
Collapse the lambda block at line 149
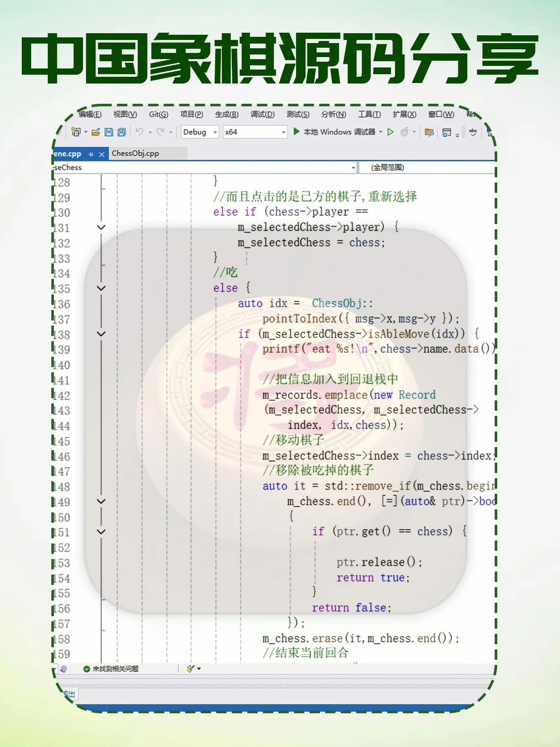[101, 501]
